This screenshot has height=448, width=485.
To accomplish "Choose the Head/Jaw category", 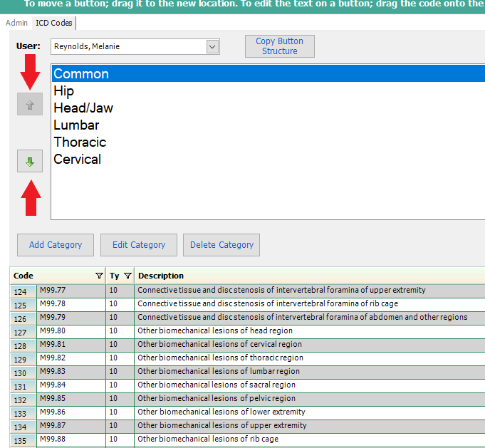I will pos(83,108).
